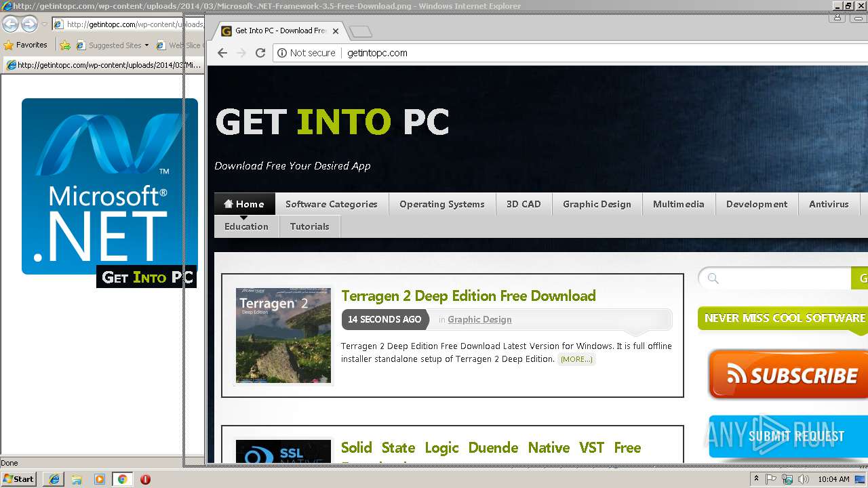Open the Terragen 2 thumbnail image
This screenshot has height=488, width=868.
[x=283, y=335]
